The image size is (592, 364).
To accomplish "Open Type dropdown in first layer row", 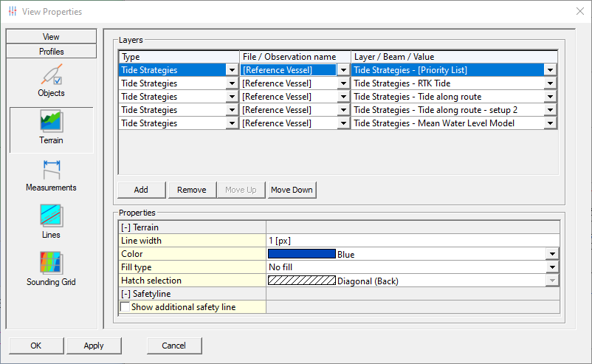I will [x=233, y=70].
